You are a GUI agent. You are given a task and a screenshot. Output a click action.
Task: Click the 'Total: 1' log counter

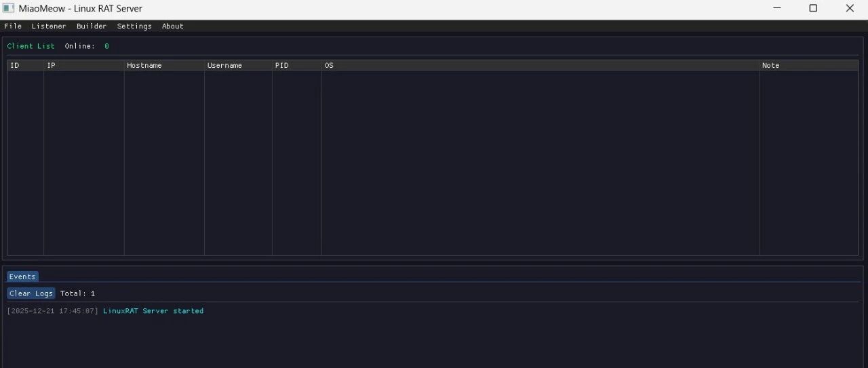click(x=78, y=293)
